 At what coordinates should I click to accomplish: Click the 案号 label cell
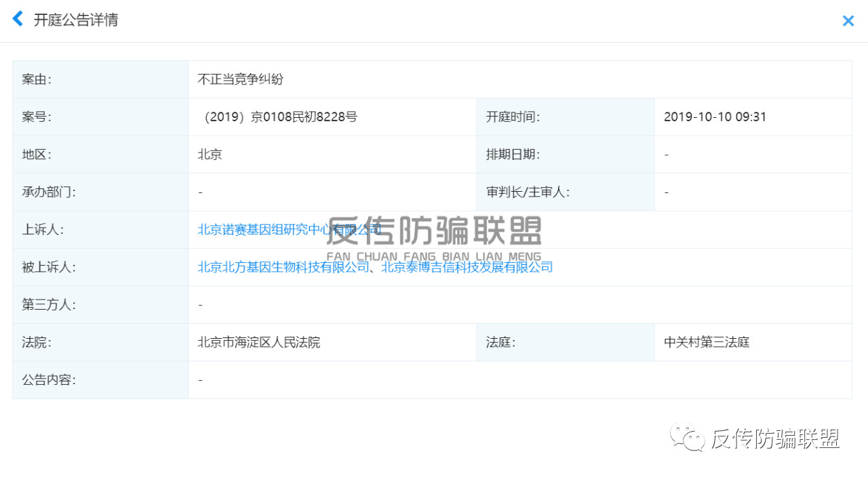[x=100, y=117]
